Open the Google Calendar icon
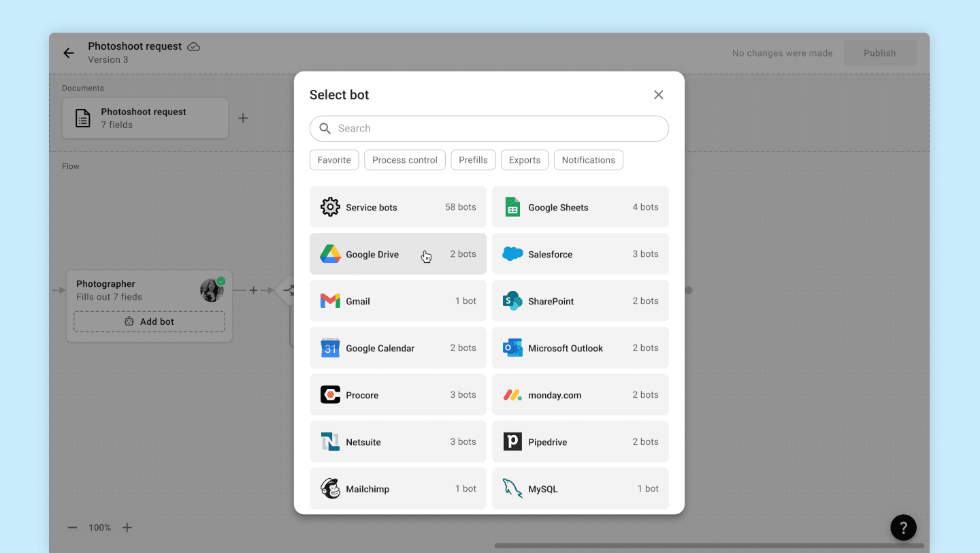This screenshot has width=980, height=553. [x=330, y=348]
